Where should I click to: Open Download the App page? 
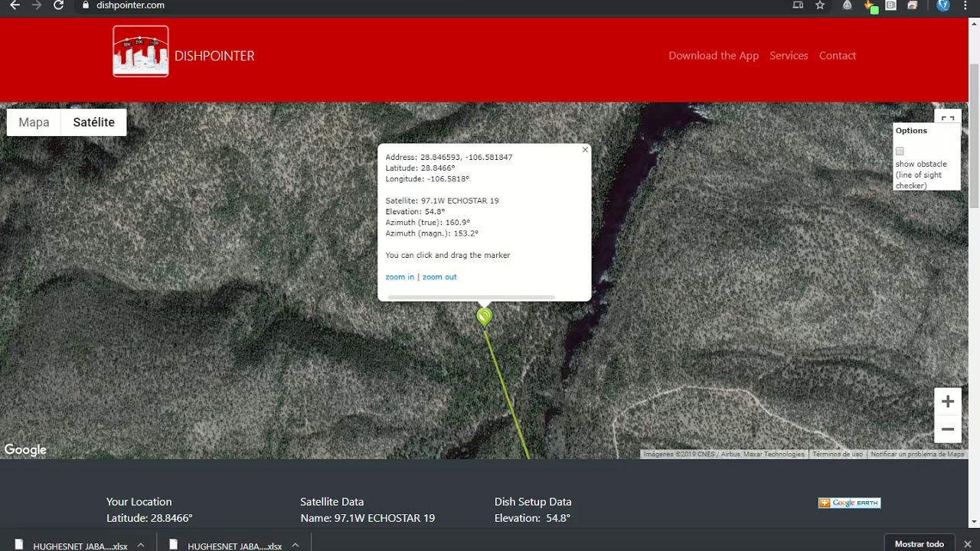pos(714,56)
